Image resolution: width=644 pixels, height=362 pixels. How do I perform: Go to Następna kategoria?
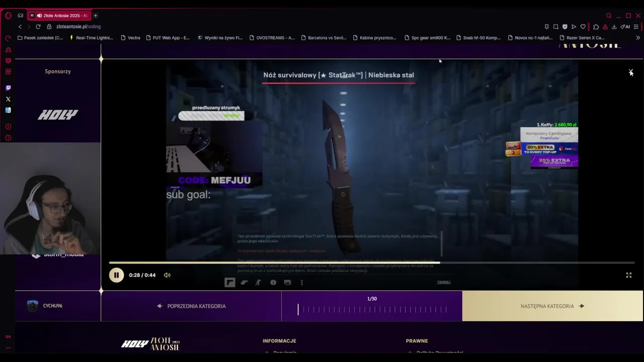click(x=552, y=306)
